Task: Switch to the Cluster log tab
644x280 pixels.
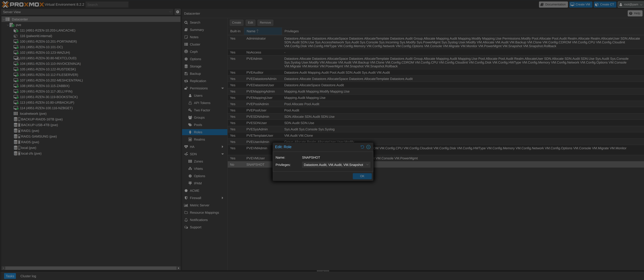Action: [28, 276]
